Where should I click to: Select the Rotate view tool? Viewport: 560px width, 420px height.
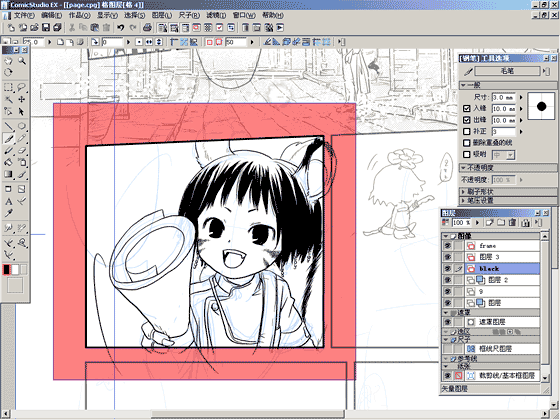click(x=8, y=72)
